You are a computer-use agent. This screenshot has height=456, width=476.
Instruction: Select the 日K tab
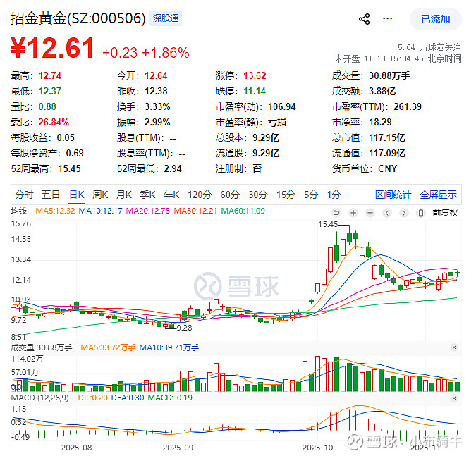pos(76,195)
